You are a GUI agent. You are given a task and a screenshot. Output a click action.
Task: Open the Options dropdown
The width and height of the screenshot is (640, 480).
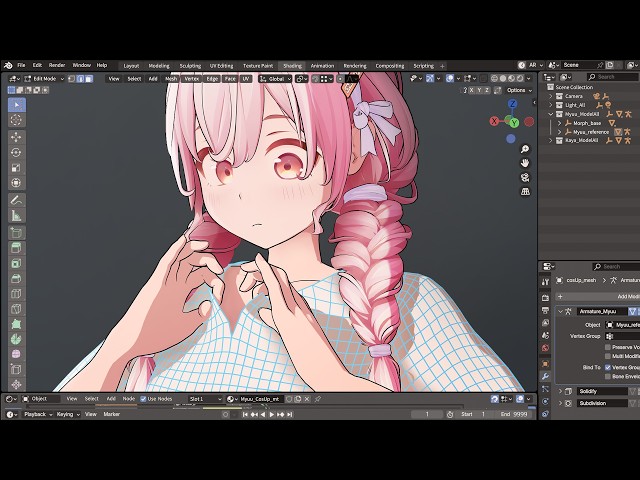520,90
